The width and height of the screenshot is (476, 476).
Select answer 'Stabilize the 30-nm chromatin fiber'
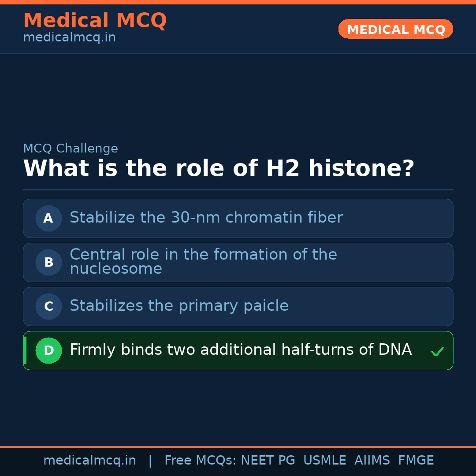206,218
